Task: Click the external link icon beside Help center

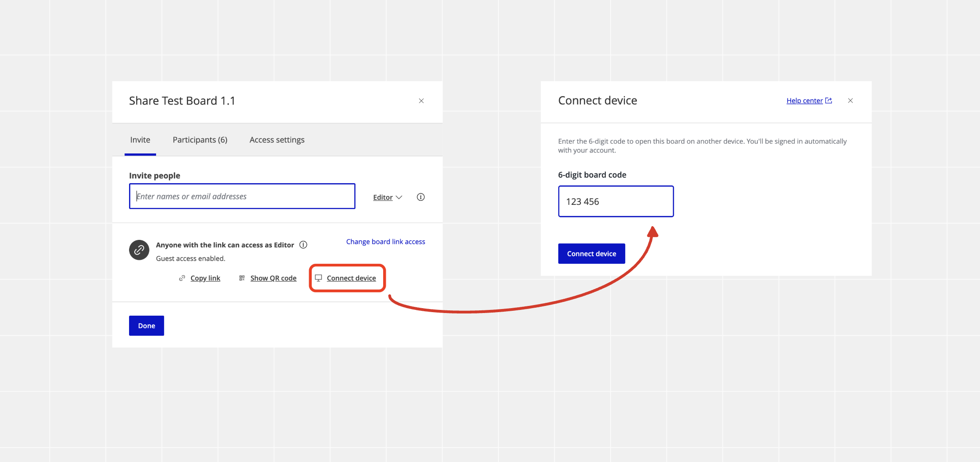Action: (828, 101)
